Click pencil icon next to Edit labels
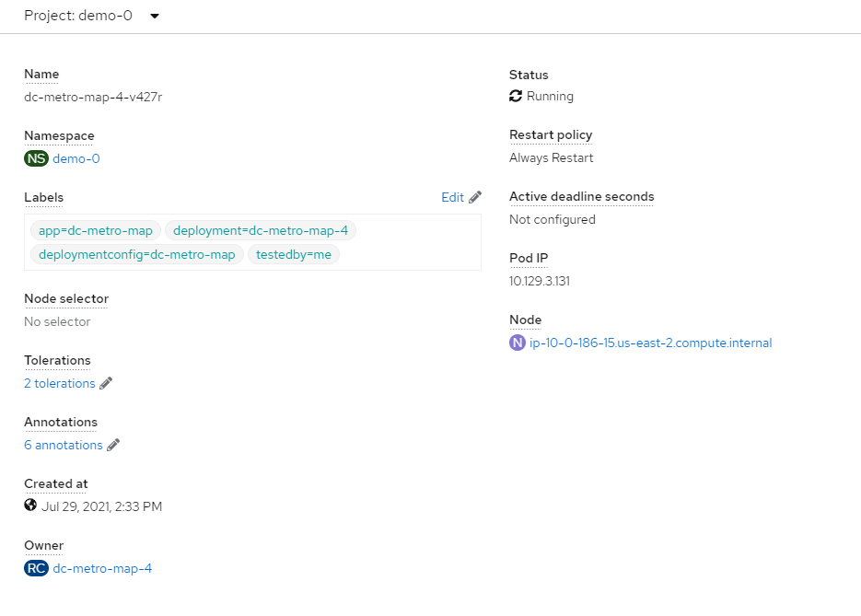Screen dimensions: 861x616 [x=475, y=197]
